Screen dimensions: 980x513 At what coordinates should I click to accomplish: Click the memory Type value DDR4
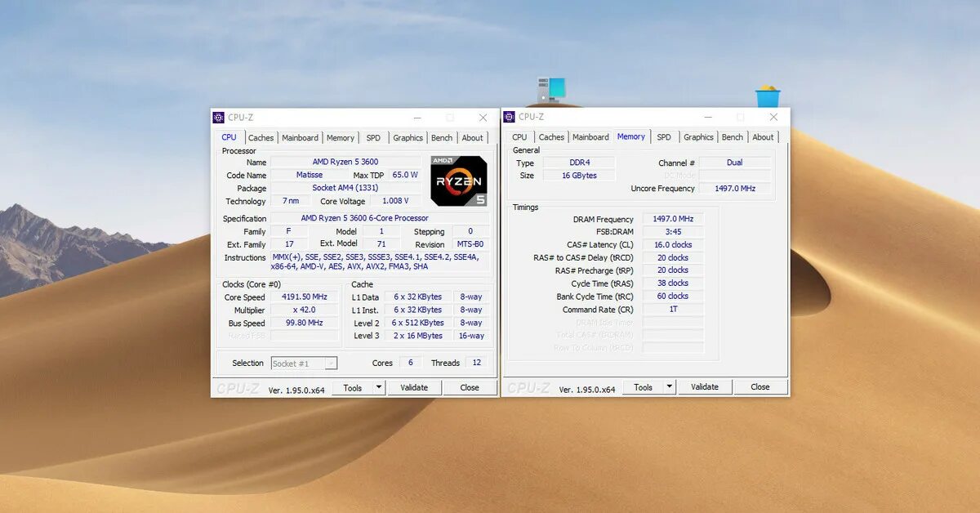579,163
